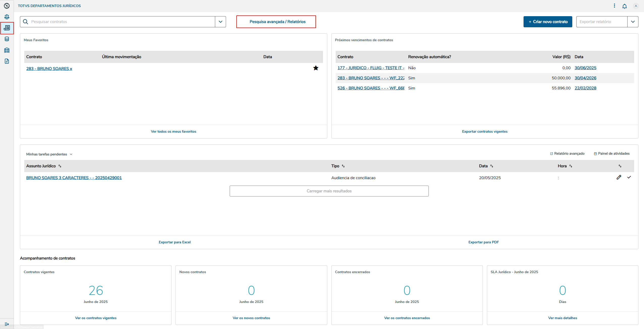Mark task complete with checkmark icon
Screen dimensions: 644x329
(629, 177)
